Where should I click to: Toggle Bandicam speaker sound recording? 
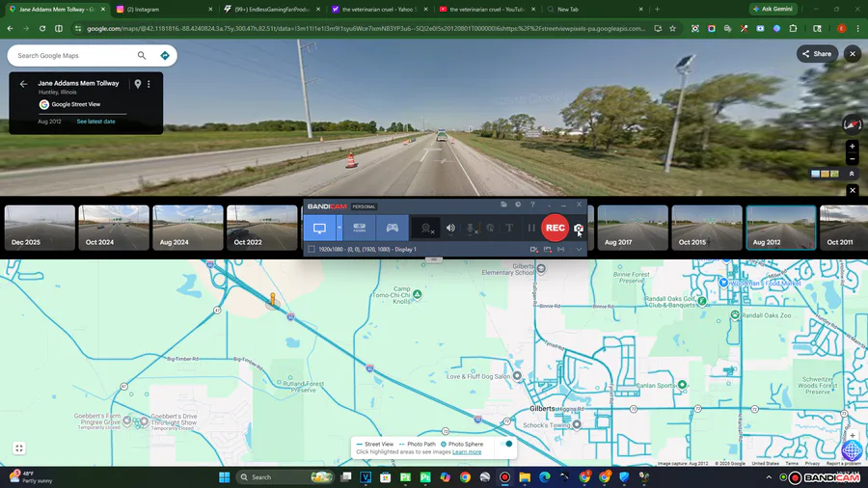click(451, 228)
